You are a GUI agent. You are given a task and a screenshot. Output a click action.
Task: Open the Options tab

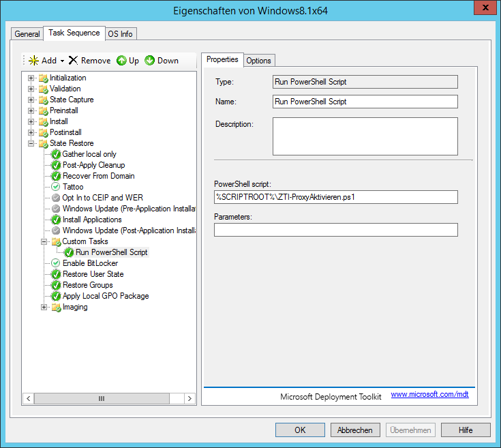click(x=258, y=61)
